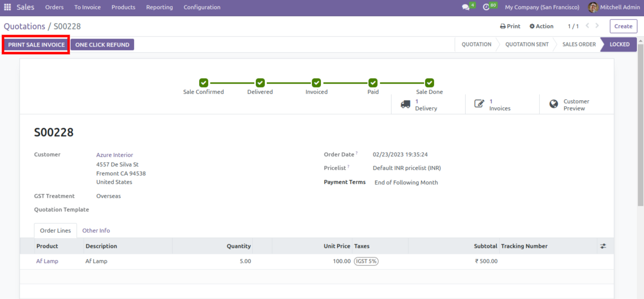
Task: Click the Delivered checkmark step
Action: (x=260, y=83)
